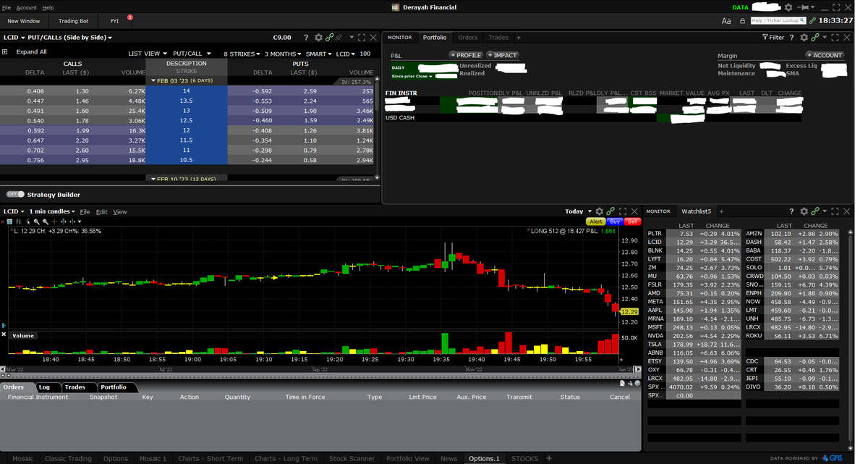Image resolution: width=868 pixels, height=464 pixels.
Task: Open LIST VIEW dropdown
Action: click(x=148, y=54)
